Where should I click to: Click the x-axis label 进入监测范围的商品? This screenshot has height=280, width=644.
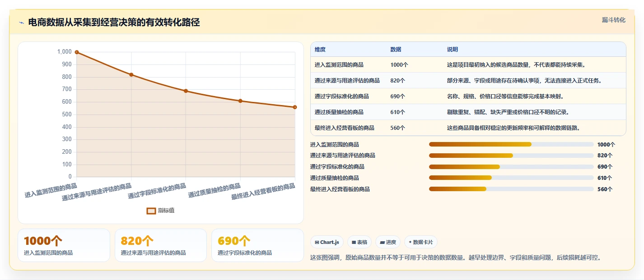(x=51, y=191)
